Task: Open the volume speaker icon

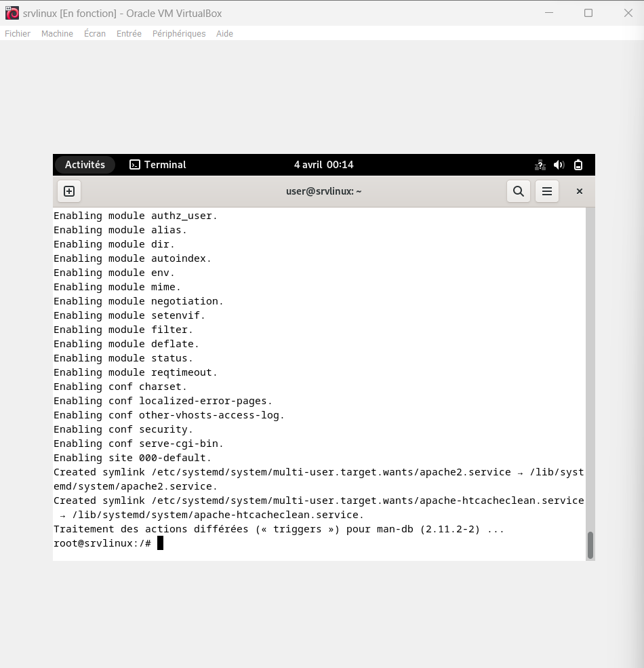Action: (559, 165)
